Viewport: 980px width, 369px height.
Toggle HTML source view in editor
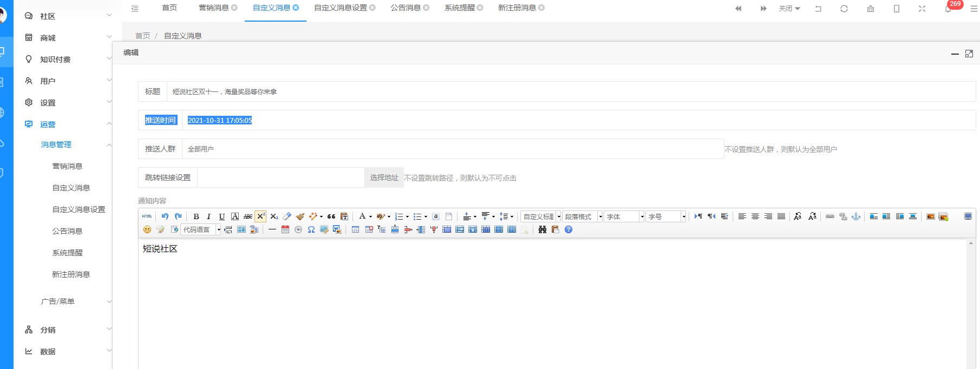click(x=147, y=216)
